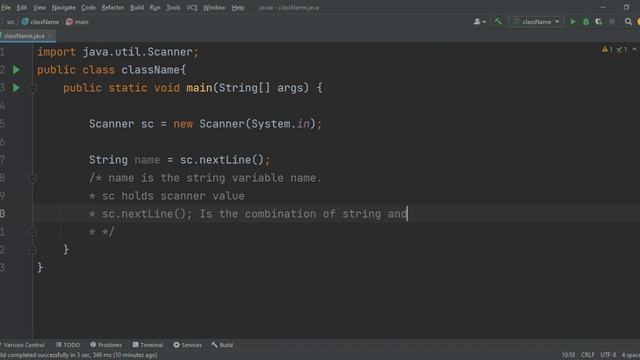Screen dimensions: 640x360
Task: Click the comment end fold marker
Action: point(33,232)
